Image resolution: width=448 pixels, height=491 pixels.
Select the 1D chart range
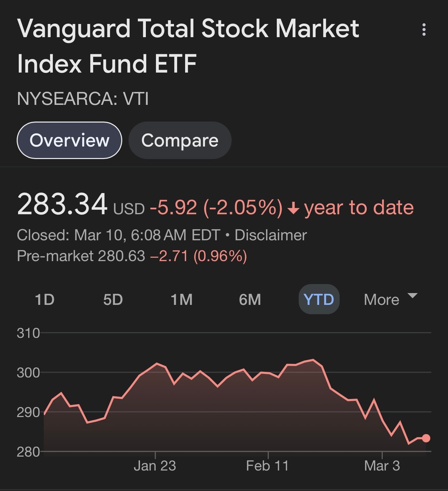(45, 300)
